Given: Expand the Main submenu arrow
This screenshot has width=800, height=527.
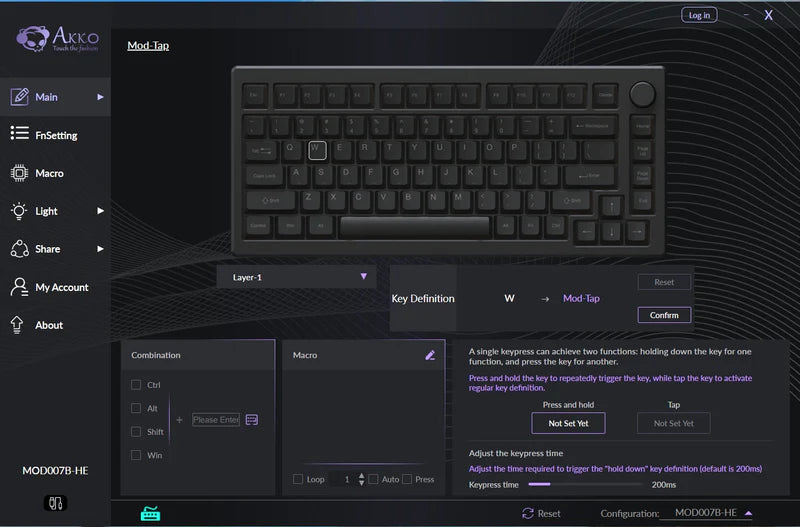Looking at the screenshot, I should click(x=101, y=97).
